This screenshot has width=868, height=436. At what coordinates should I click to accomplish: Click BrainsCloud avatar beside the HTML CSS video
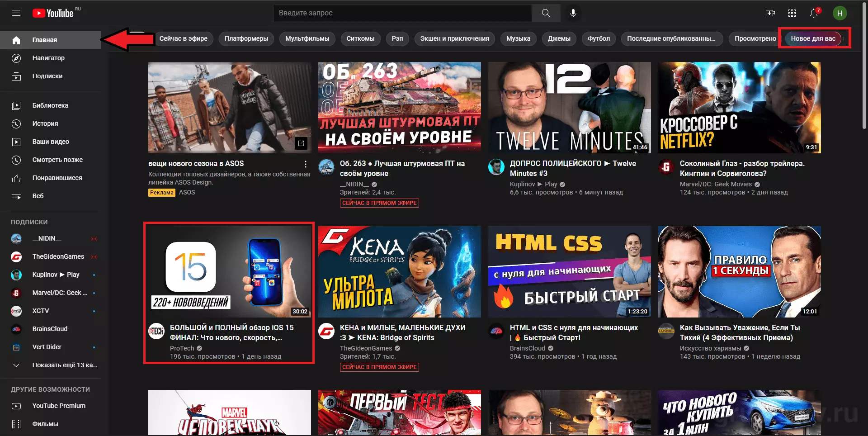496,331
